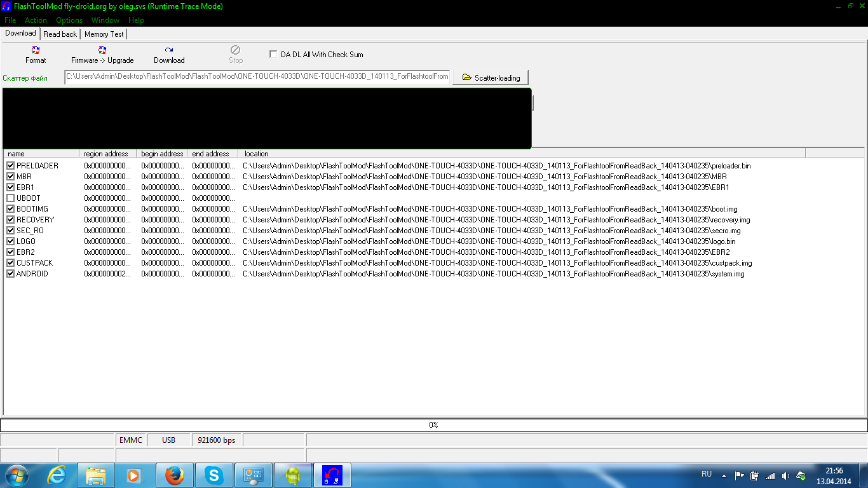Click the RU language indicator
Viewport: 868px width, 488px height.
707,474
